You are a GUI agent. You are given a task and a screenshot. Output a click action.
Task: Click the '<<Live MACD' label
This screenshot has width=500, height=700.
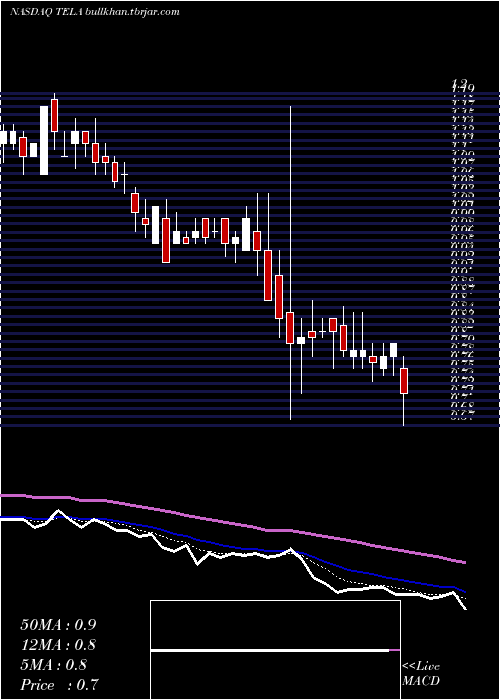pyautogui.click(x=421, y=674)
